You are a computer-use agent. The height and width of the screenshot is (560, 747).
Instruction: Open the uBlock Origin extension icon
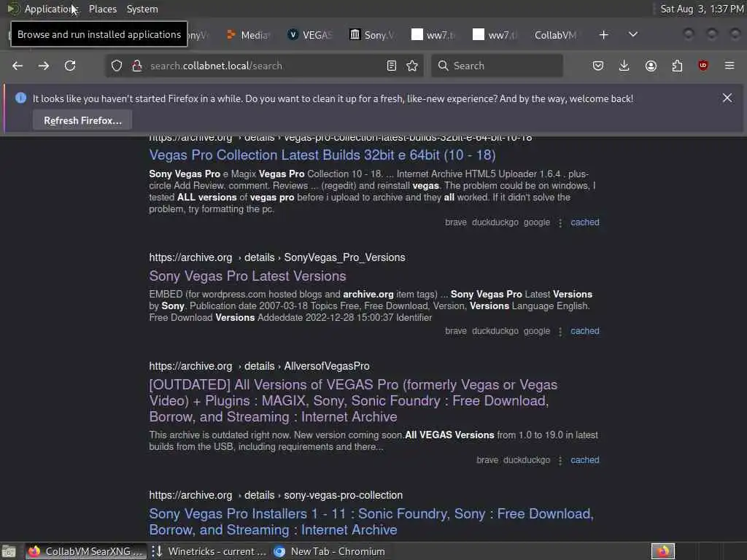(x=703, y=66)
